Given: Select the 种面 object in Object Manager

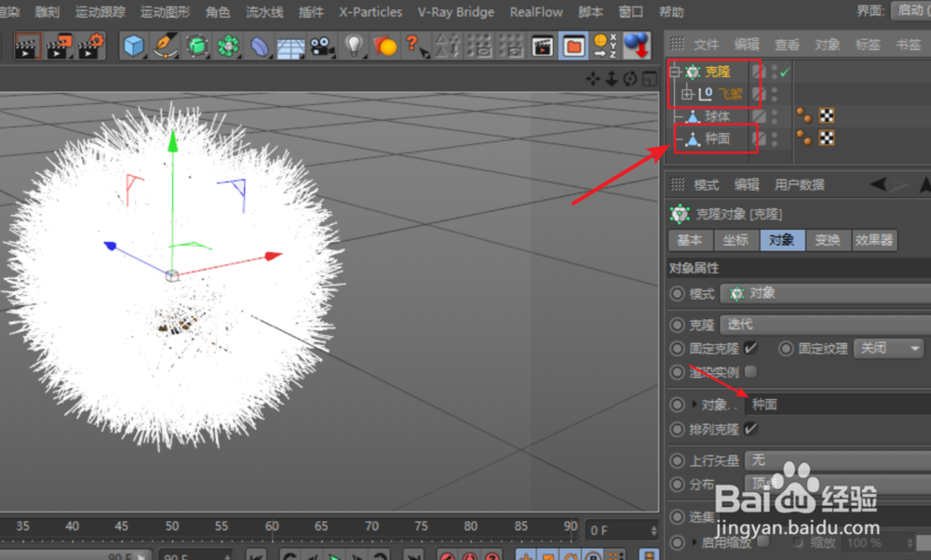Looking at the screenshot, I should [717, 140].
